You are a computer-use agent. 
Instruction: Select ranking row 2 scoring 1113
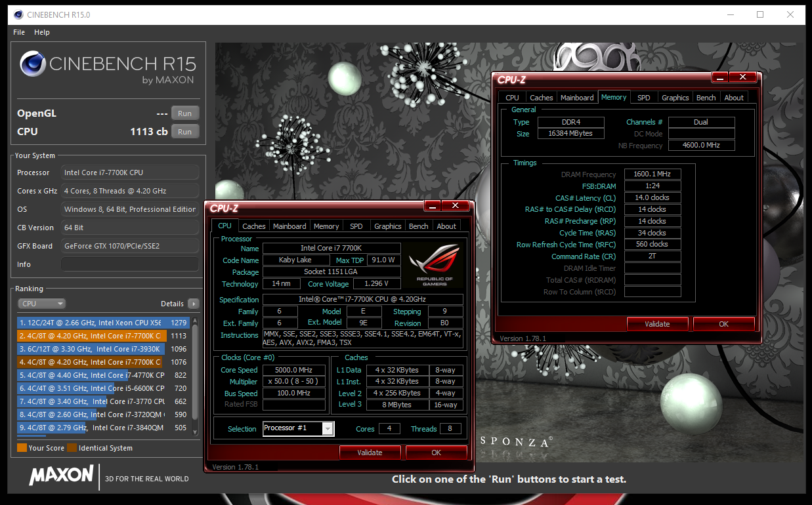103,336
